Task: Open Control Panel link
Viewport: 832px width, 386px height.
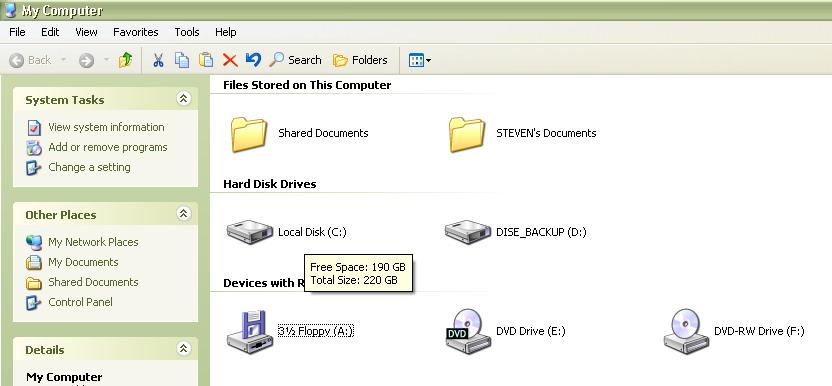Action: [x=80, y=302]
